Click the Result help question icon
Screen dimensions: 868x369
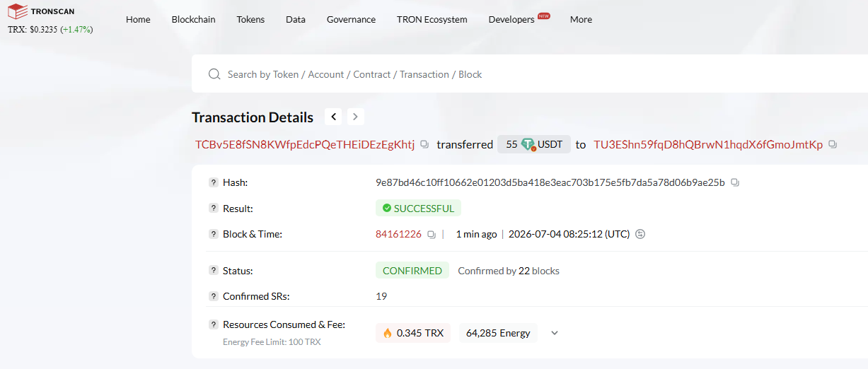point(214,209)
